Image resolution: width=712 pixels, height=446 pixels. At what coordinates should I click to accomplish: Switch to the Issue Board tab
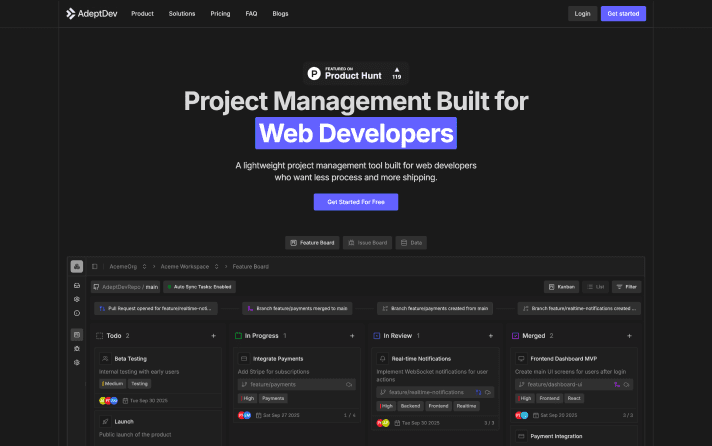[367, 243]
